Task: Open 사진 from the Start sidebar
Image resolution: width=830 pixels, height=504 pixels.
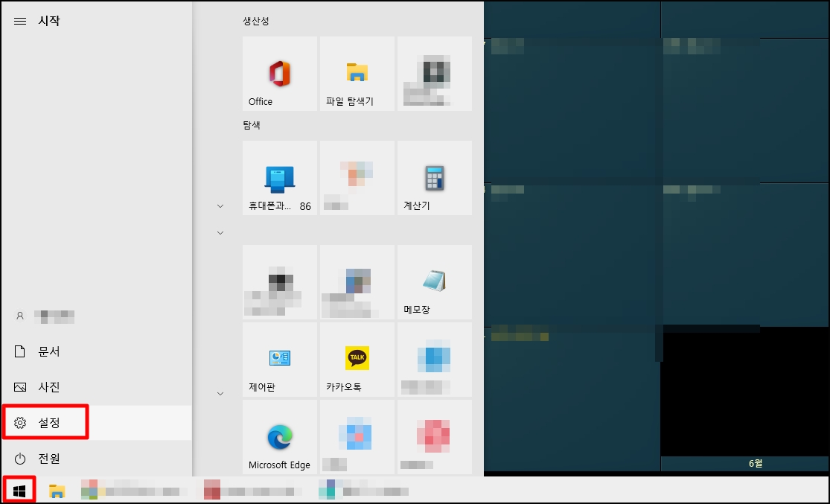Action: tap(45, 386)
